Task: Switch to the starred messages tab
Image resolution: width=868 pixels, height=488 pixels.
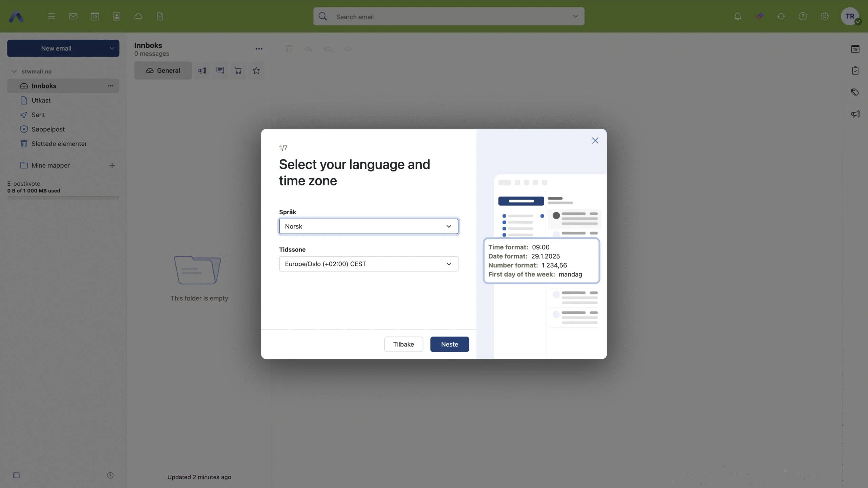Action: [256, 70]
